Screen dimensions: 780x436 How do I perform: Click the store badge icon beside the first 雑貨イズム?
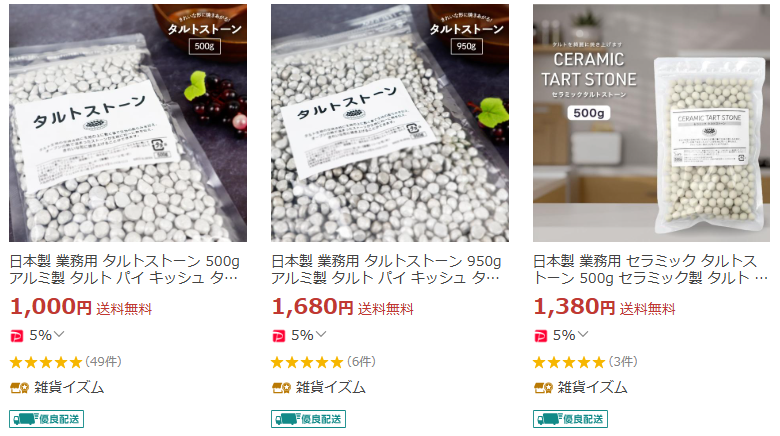pos(19,388)
